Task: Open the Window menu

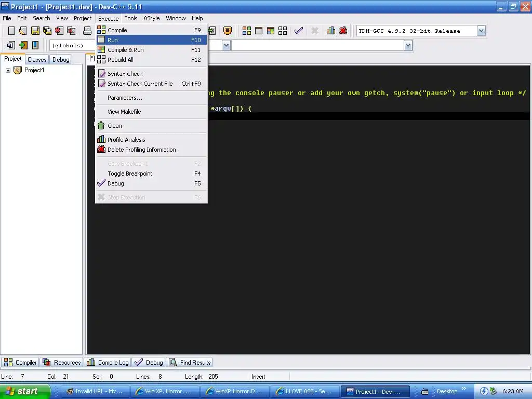Action: 176,18
